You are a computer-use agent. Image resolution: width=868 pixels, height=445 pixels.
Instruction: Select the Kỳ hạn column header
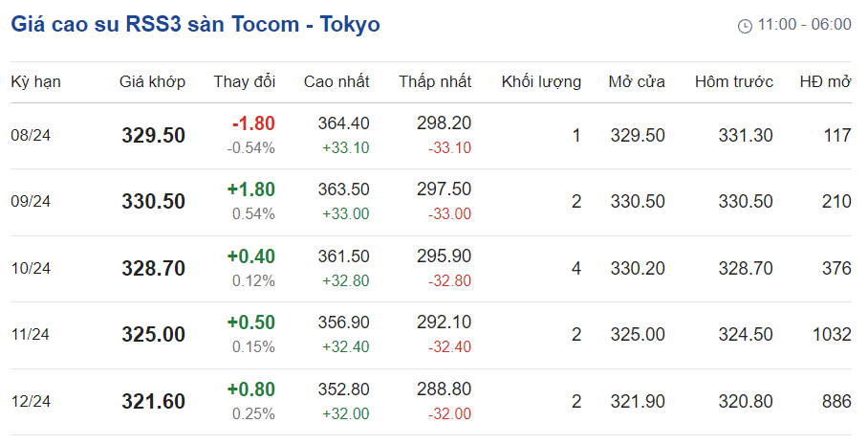click(x=36, y=82)
